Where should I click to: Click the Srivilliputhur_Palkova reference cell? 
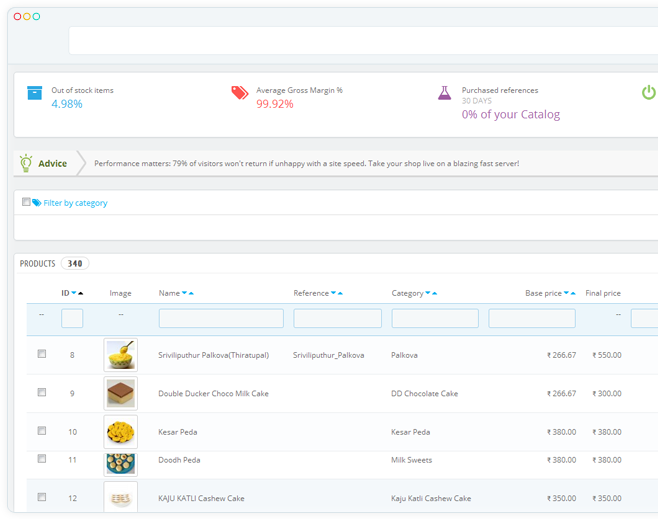(x=329, y=355)
